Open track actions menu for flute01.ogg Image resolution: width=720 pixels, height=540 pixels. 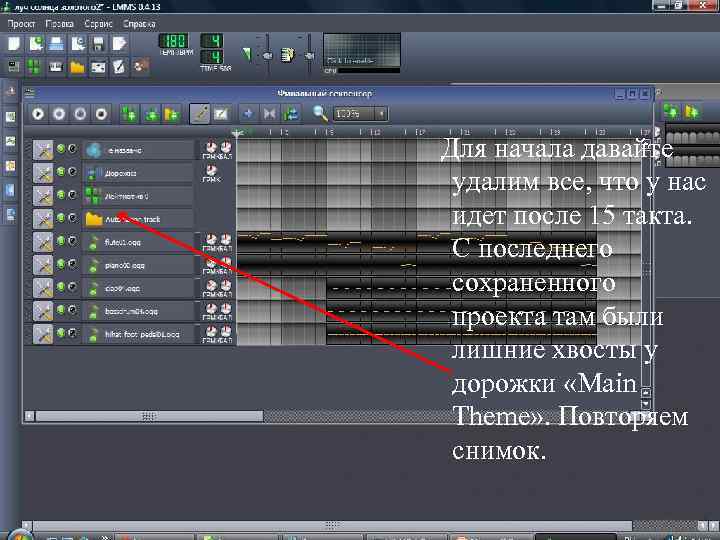pyautogui.click(x=43, y=242)
